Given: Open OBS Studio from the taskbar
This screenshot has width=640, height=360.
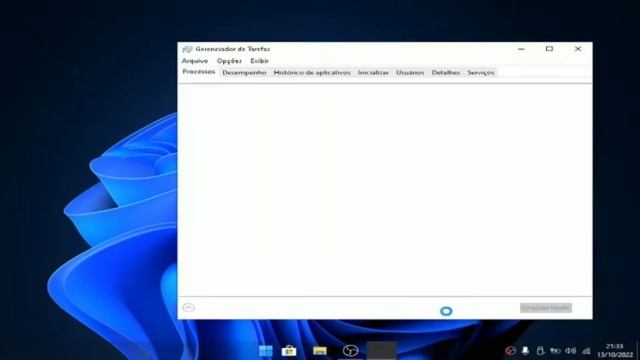Looking at the screenshot, I should pos(350,351).
